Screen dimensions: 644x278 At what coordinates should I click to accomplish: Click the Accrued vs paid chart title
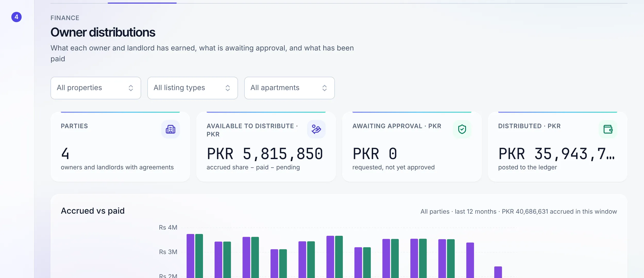point(93,211)
